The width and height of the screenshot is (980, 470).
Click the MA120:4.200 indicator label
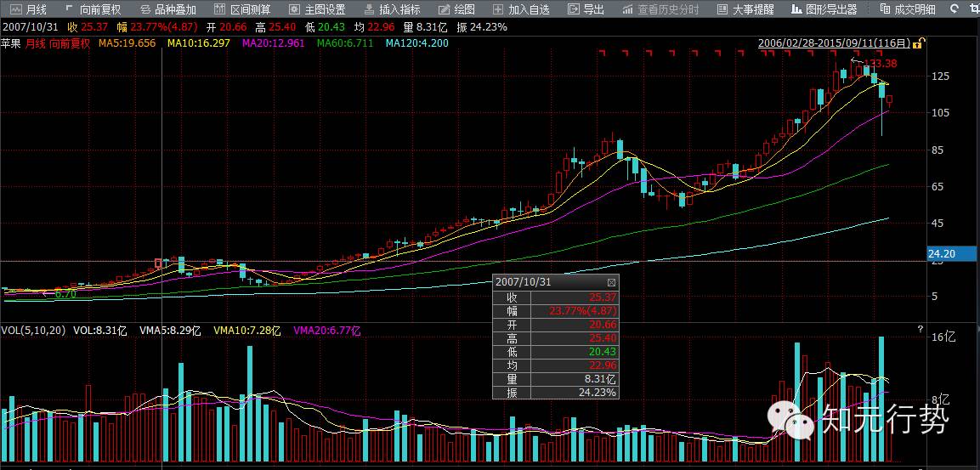[416, 43]
